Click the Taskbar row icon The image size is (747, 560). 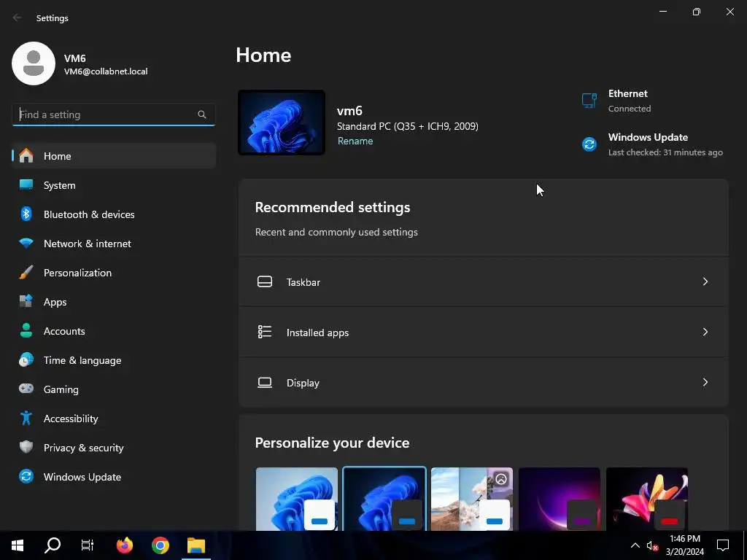(265, 281)
